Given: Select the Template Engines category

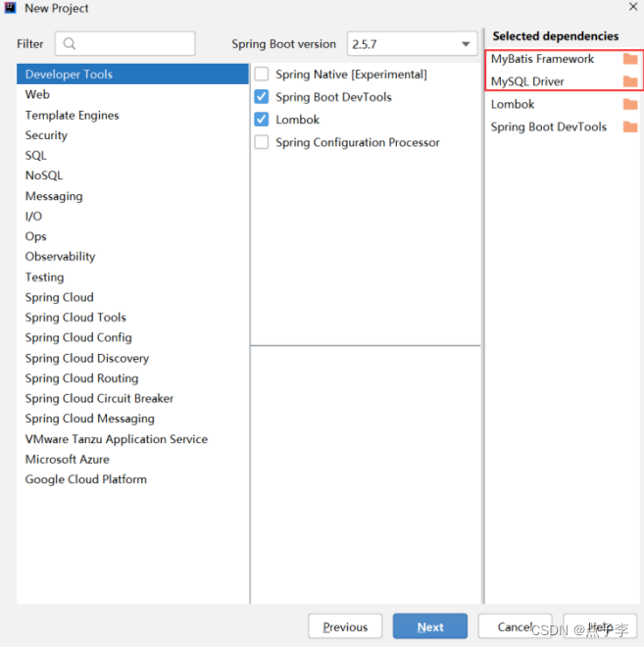Looking at the screenshot, I should (x=132, y=115).
